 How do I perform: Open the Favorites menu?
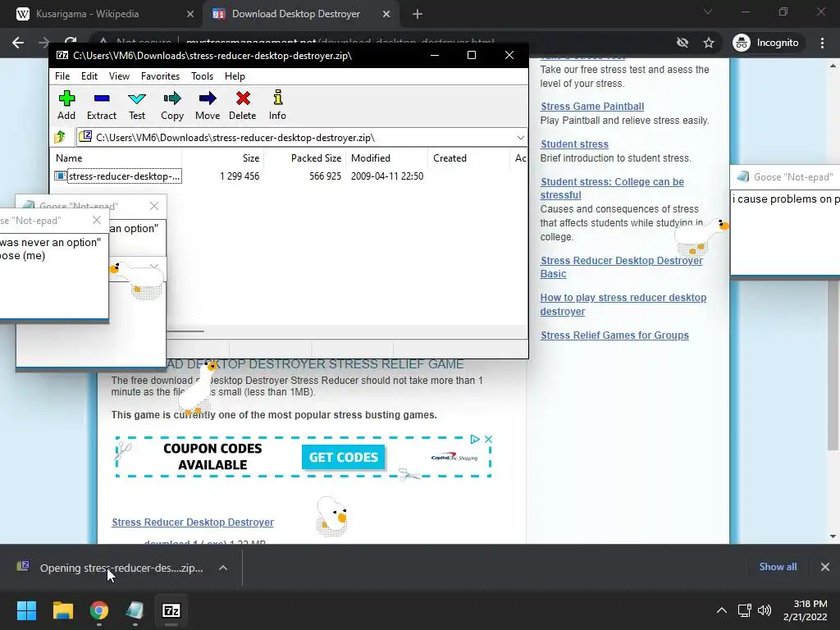tap(160, 76)
